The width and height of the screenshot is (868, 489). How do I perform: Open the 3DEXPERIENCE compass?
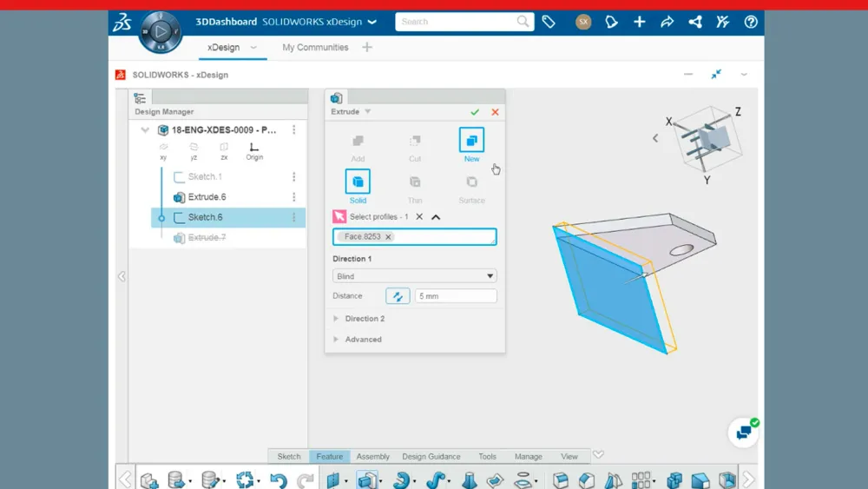pos(161,32)
